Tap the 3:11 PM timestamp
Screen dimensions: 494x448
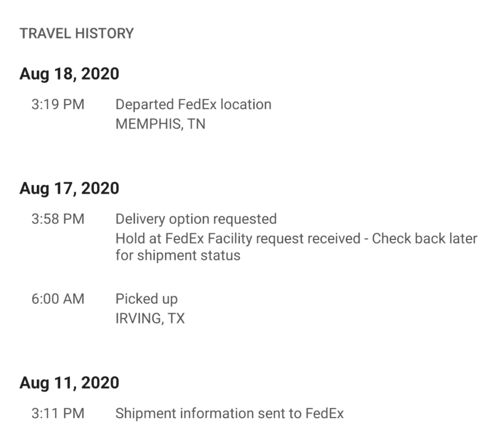[58, 413]
